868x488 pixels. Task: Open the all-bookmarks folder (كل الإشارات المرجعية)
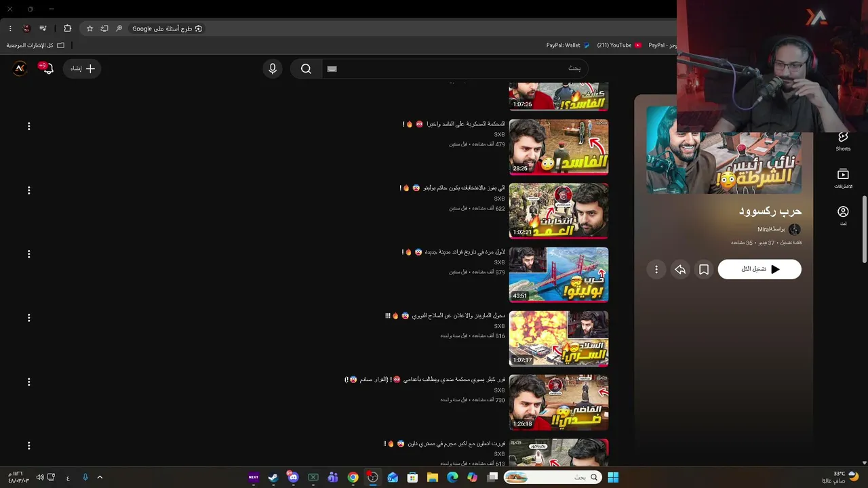pos(35,45)
